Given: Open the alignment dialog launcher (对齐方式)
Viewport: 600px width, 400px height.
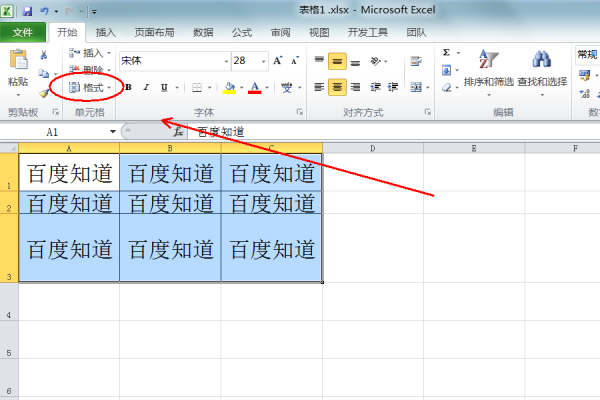Looking at the screenshot, I should [x=427, y=112].
